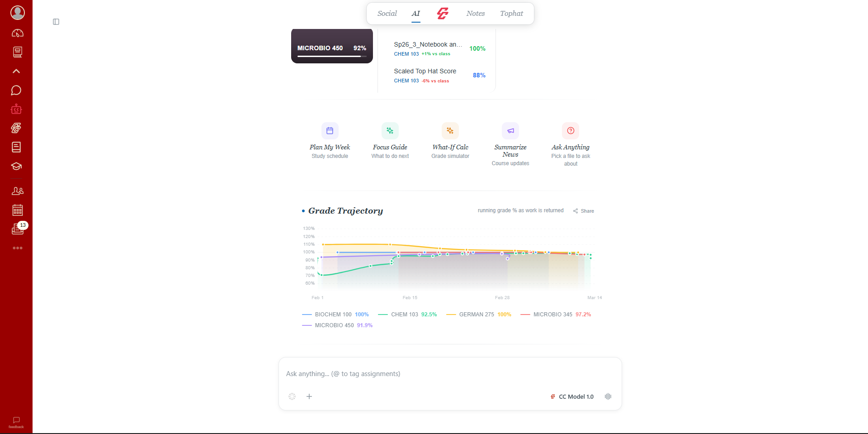Viewport: 868px width, 434px height.
Task: Select the graduation cap icon in sidebar
Action: tap(16, 166)
